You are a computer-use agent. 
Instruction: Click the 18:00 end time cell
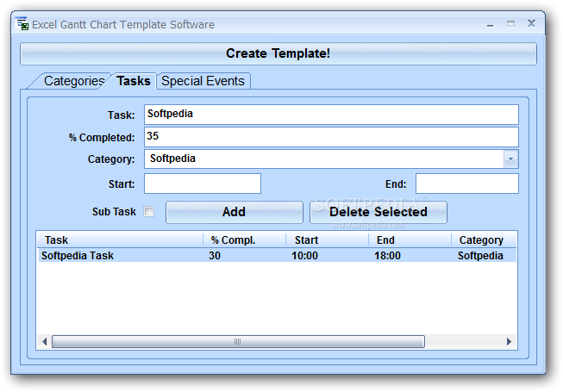(387, 256)
